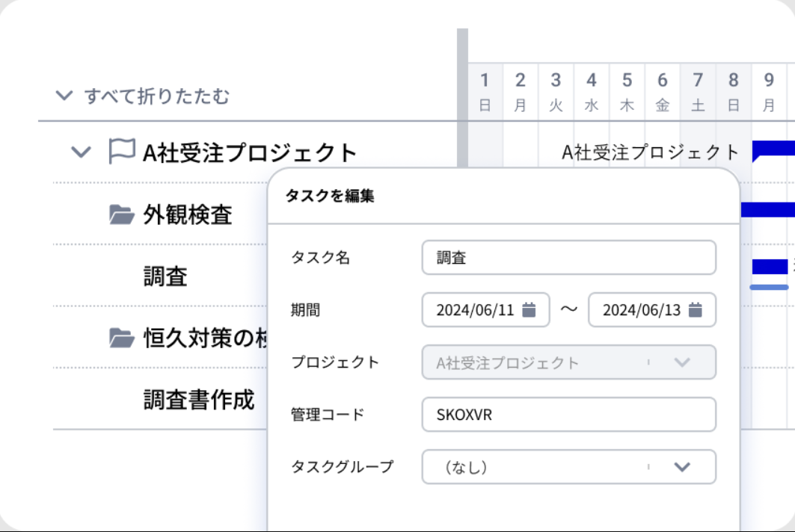
Task: Click the タスク名 input showing 調査
Action: tap(570, 257)
